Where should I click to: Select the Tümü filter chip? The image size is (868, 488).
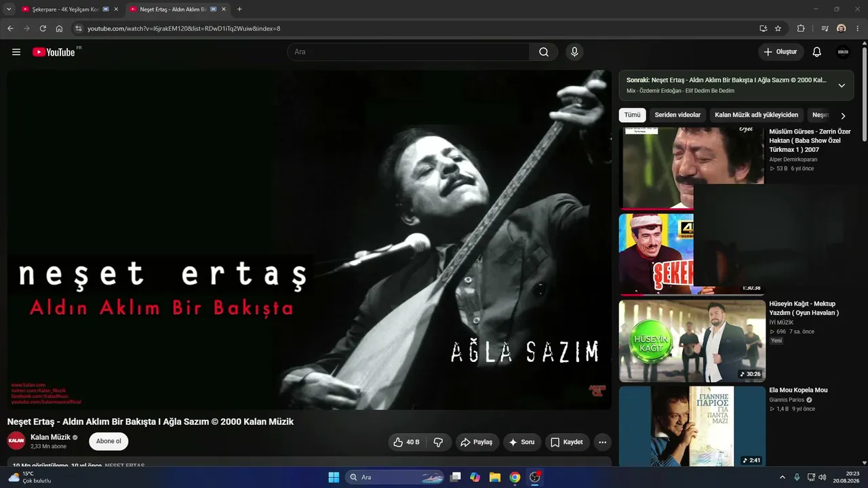tap(632, 115)
